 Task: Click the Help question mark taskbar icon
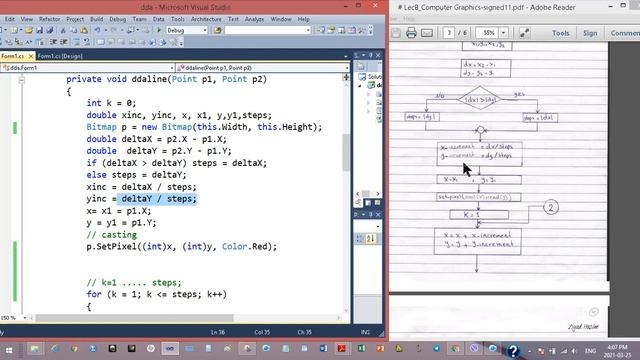click(x=513, y=351)
